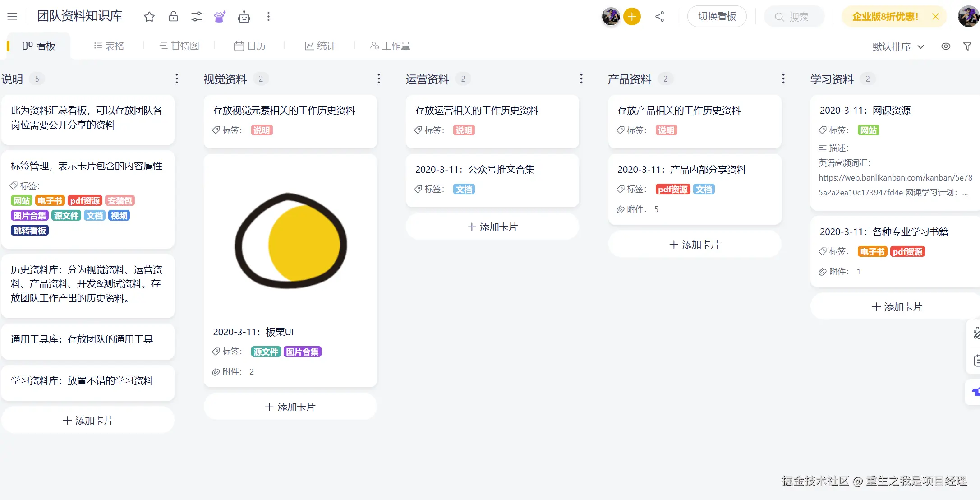Image resolution: width=980 pixels, height=500 pixels.
Task: Open the board settings sliders icon
Action: [x=197, y=17]
